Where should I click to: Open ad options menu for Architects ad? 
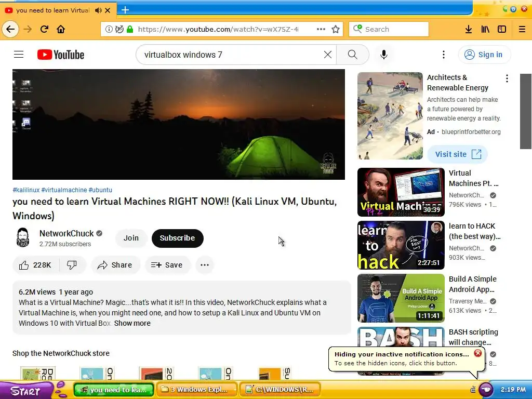pos(507,79)
